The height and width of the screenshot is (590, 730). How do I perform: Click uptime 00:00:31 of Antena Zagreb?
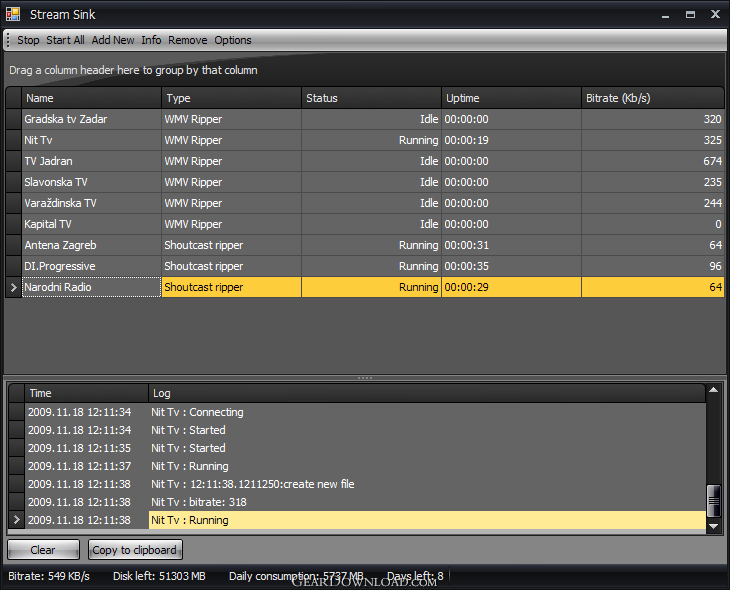[x=511, y=245]
